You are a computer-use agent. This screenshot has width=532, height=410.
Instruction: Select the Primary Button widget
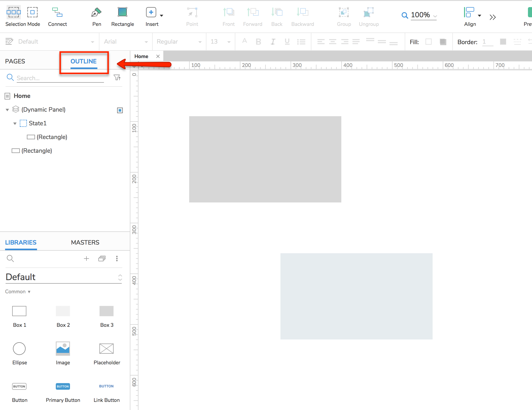(63, 386)
